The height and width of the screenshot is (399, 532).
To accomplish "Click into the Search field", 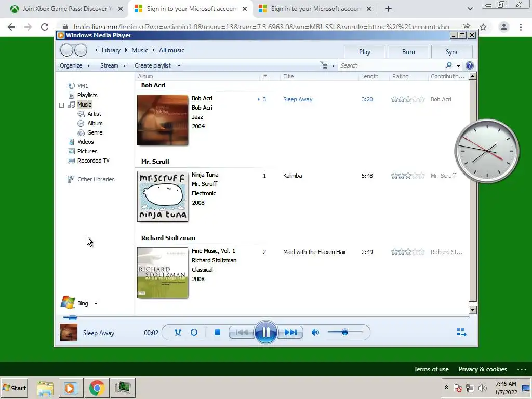I will click(x=392, y=65).
